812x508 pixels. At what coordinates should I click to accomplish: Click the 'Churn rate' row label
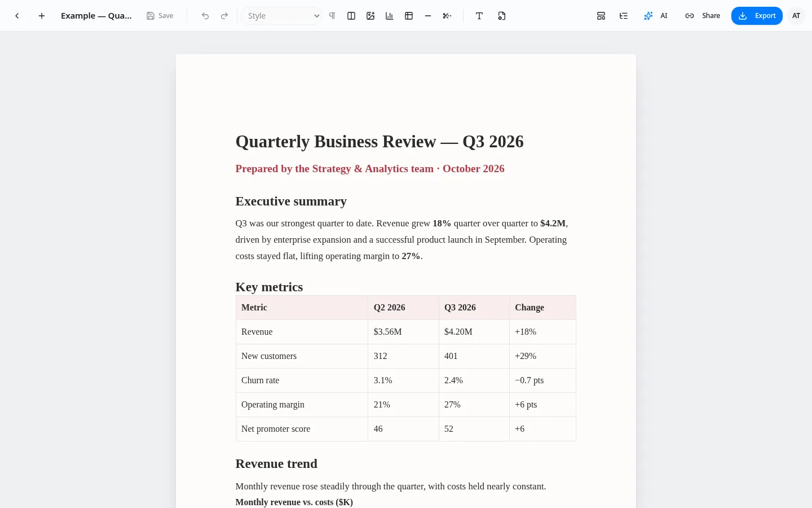(x=302, y=380)
